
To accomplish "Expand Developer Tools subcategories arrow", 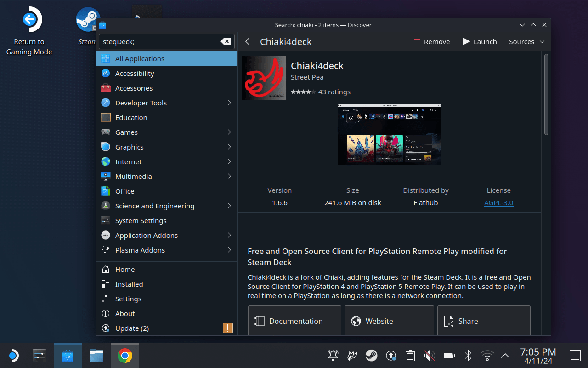I will (x=229, y=103).
